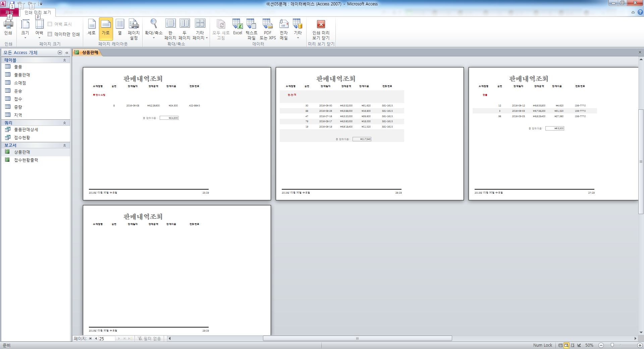Click the page number input field

(106, 339)
